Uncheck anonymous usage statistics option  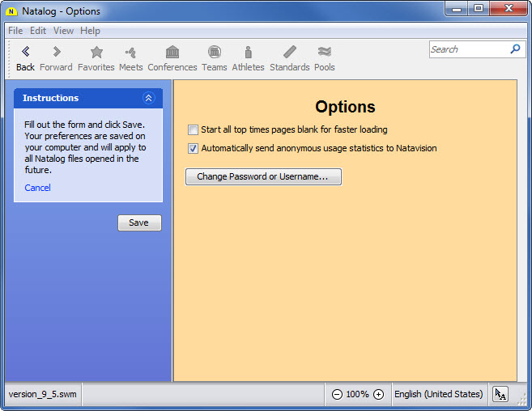(x=193, y=148)
